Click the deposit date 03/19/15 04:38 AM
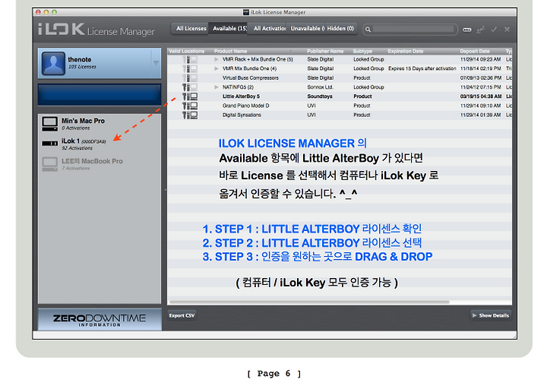547x392 pixels. click(x=481, y=96)
